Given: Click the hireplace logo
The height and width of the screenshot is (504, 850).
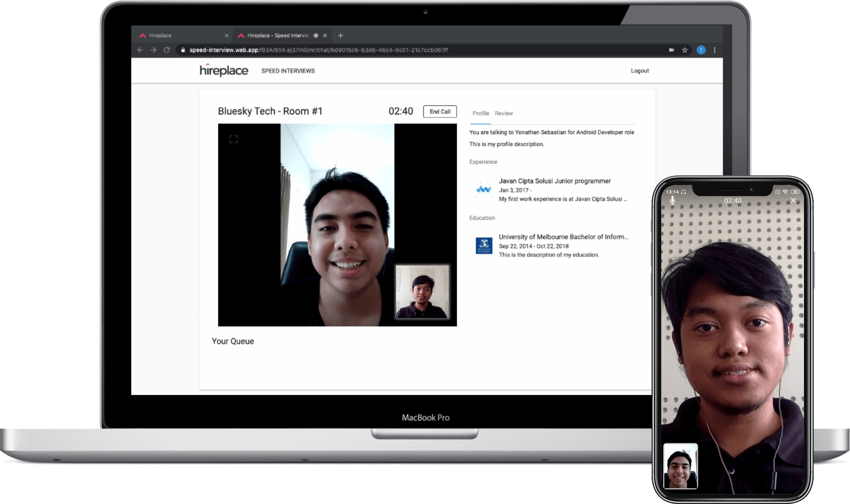Looking at the screenshot, I should pyautogui.click(x=223, y=70).
